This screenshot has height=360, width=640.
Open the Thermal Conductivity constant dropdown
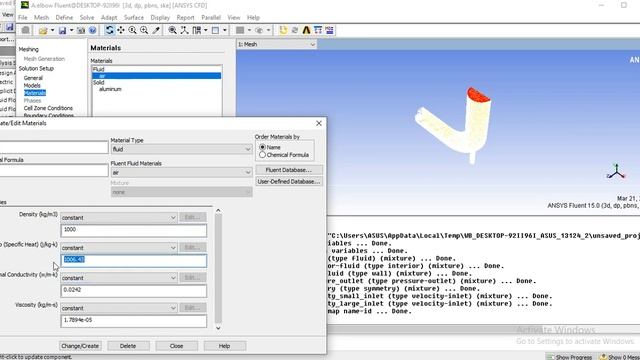[x=118, y=278]
